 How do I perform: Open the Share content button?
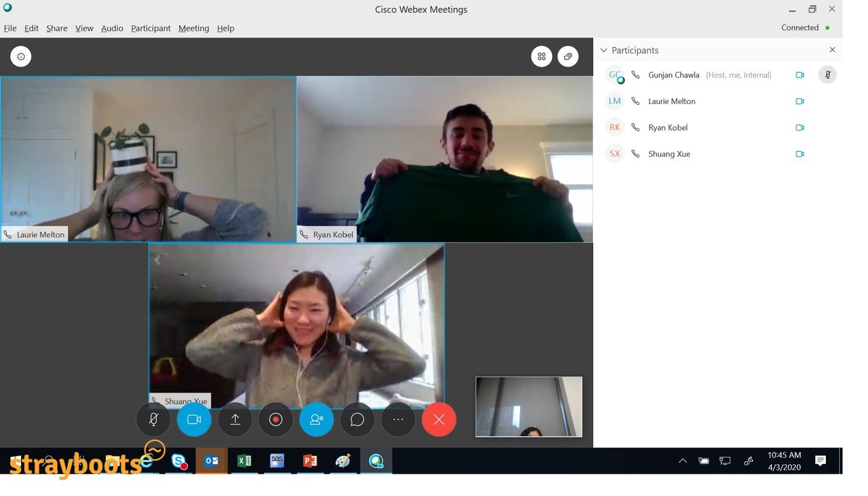tap(235, 419)
